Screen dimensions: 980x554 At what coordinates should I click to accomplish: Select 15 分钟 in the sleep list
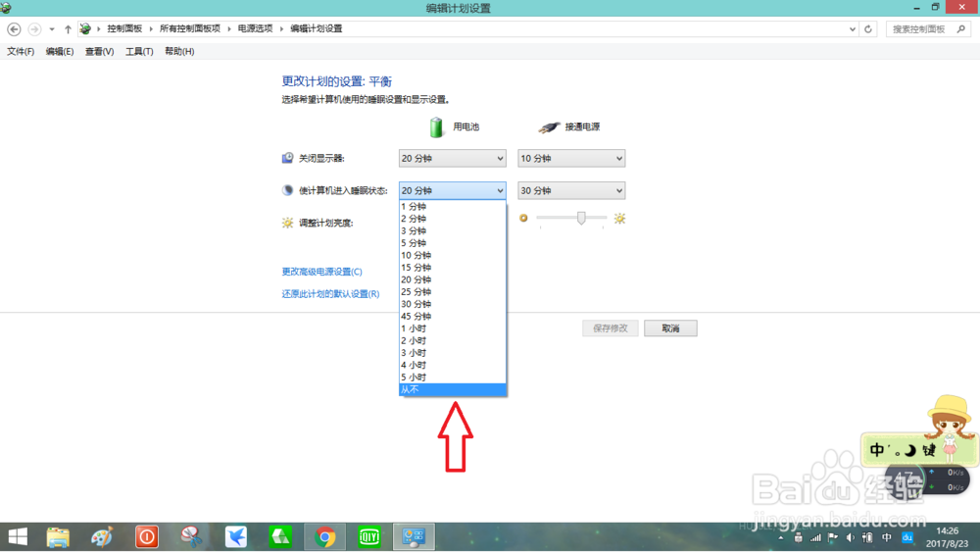(452, 268)
